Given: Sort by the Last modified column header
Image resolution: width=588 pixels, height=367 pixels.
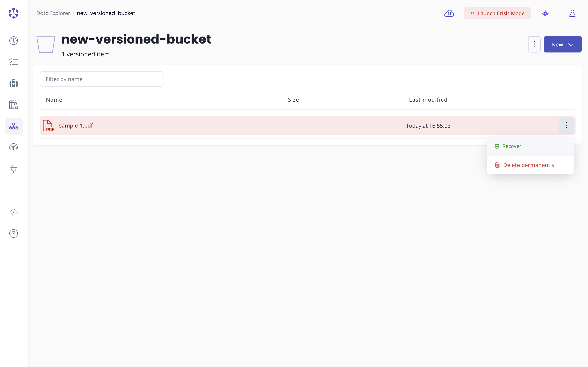Looking at the screenshot, I should [428, 100].
